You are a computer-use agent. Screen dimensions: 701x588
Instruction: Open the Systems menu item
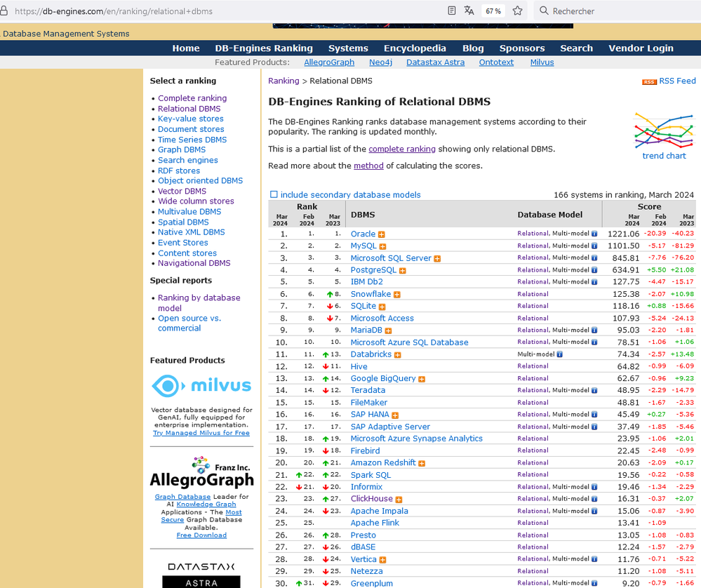click(x=348, y=48)
